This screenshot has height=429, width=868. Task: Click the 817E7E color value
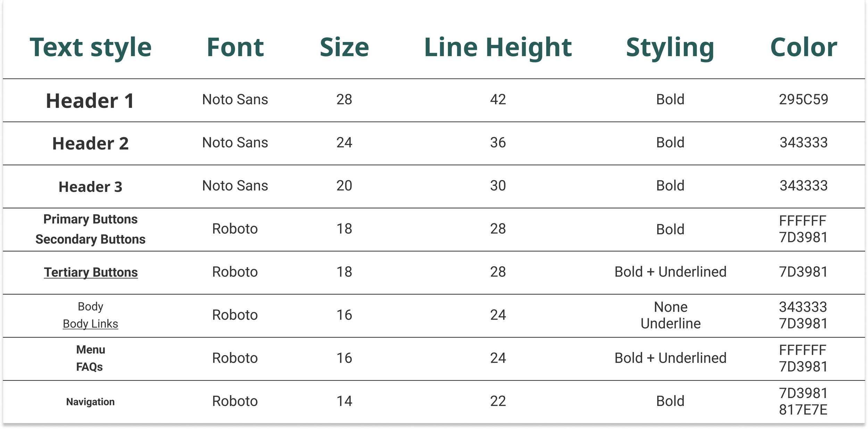pos(803,410)
